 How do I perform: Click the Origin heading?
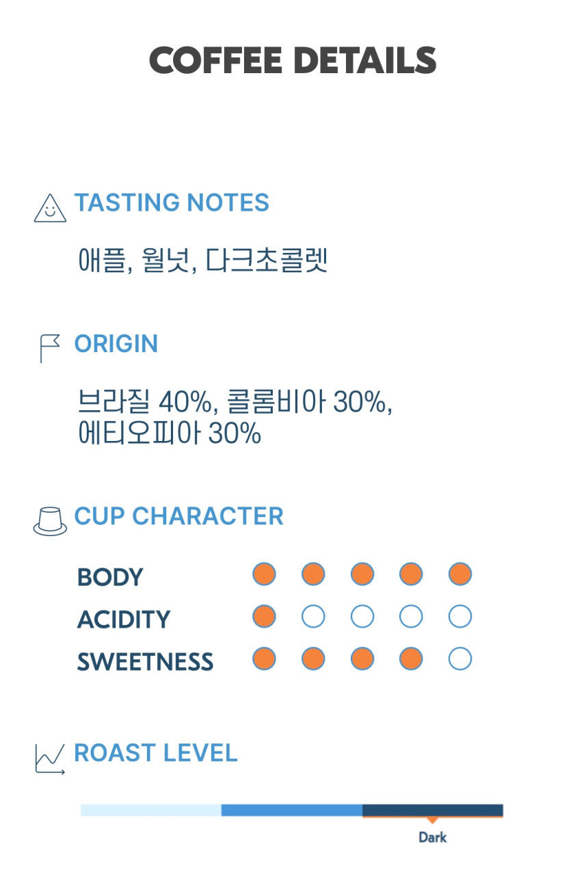(116, 343)
